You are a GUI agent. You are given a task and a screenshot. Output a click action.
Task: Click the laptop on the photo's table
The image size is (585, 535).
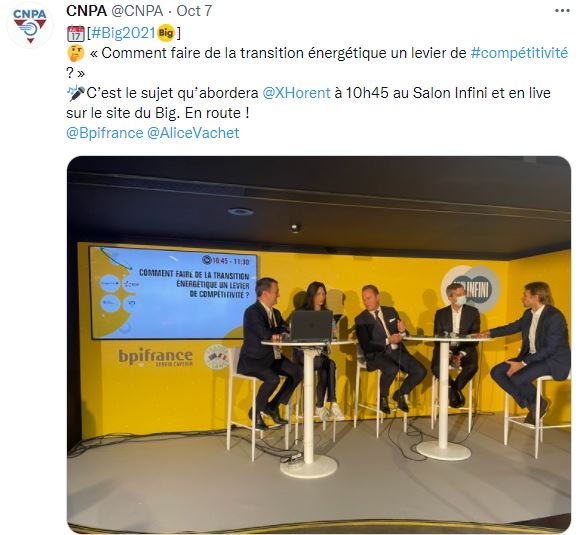312,325
